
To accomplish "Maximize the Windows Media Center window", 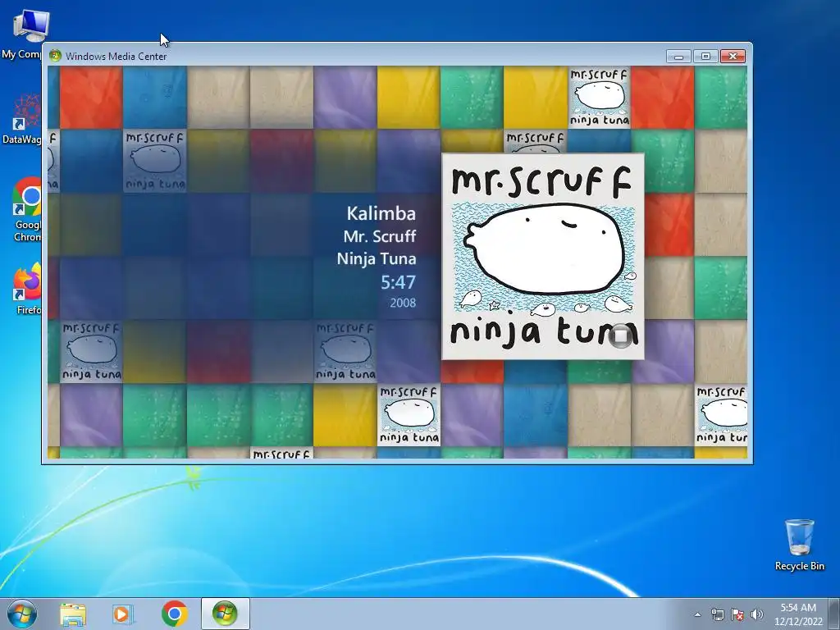I will 705,57.
